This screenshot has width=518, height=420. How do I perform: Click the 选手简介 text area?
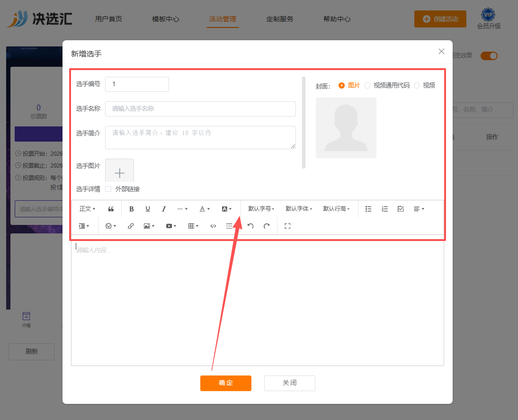click(201, 137)
